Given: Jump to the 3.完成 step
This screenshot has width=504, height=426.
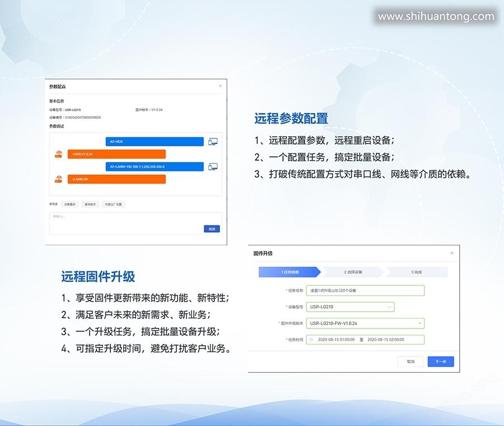Looking at the screenshot, I should coord(417,272).
